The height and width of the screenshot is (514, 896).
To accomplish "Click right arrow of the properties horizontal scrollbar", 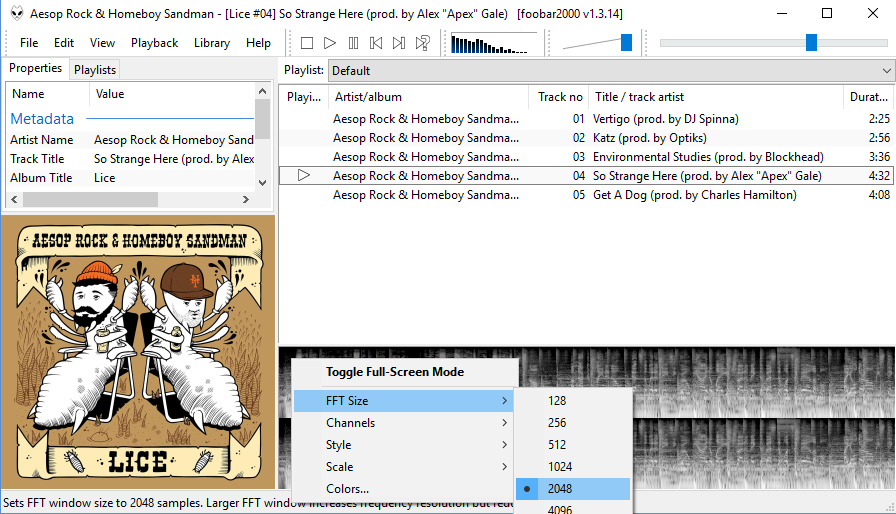I will (x=246, y=199).
